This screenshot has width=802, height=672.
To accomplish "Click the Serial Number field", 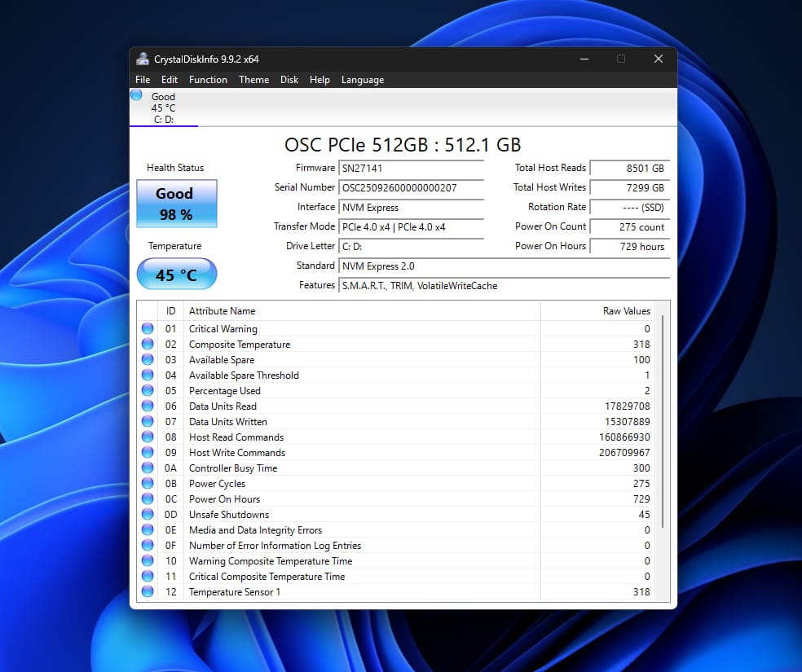I will pos(412,187).
